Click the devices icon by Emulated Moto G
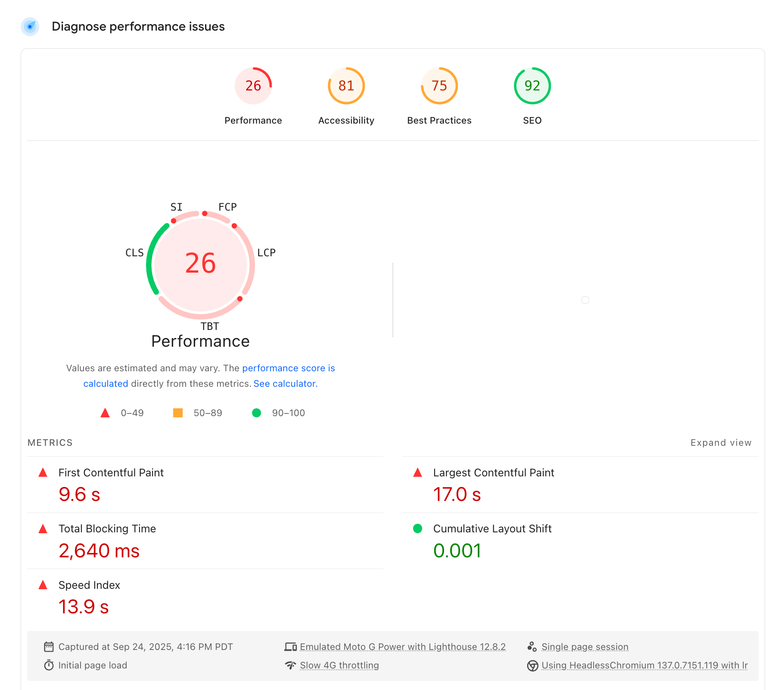The width and height of the screenshot is (784, 690). click(x=290, y=647)
